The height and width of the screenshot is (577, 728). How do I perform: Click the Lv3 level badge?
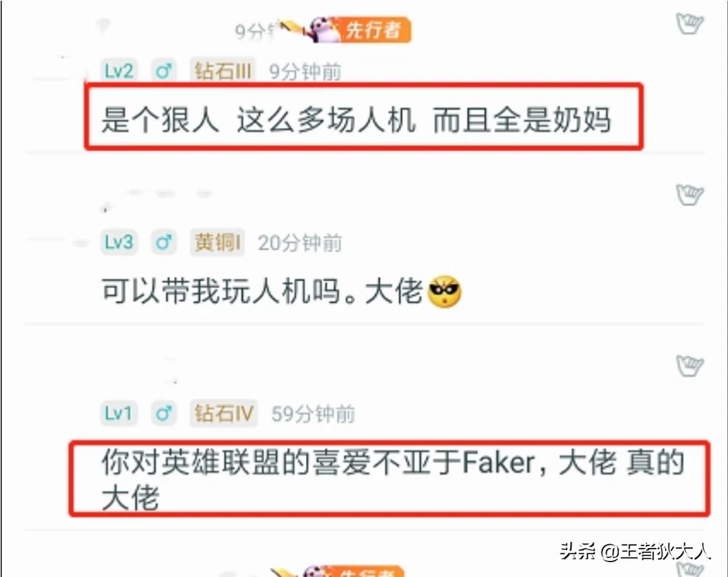pyautogui.click(x=119, y=242)
